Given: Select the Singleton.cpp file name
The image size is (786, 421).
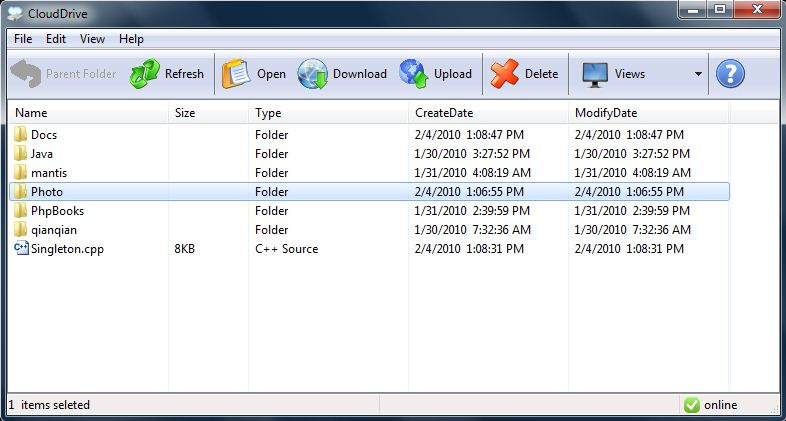Looking at the screenshot, I should (x=67, y=249).
